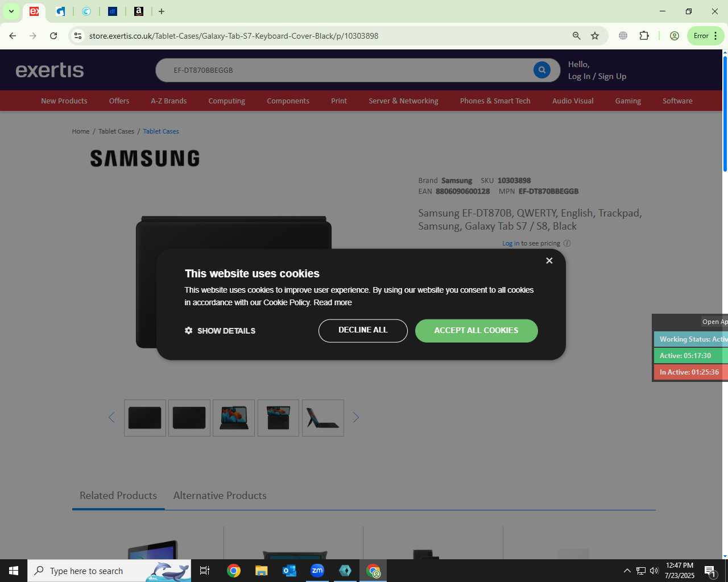Click Open App in tracker widget

714,322
